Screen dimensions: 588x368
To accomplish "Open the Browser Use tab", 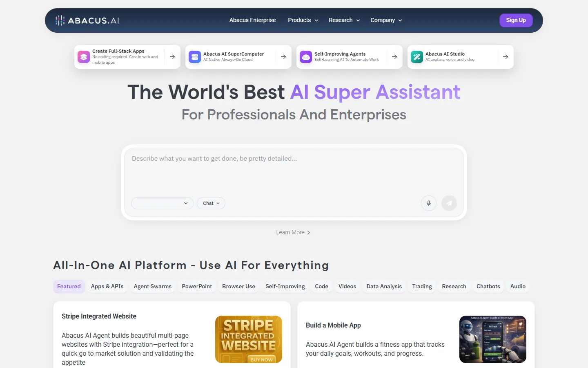I will pos(238,287).
